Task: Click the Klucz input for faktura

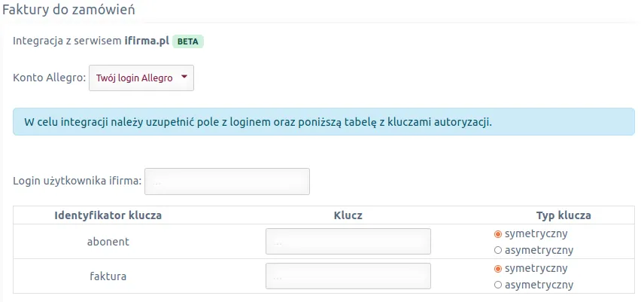Action: pos(348,276)
